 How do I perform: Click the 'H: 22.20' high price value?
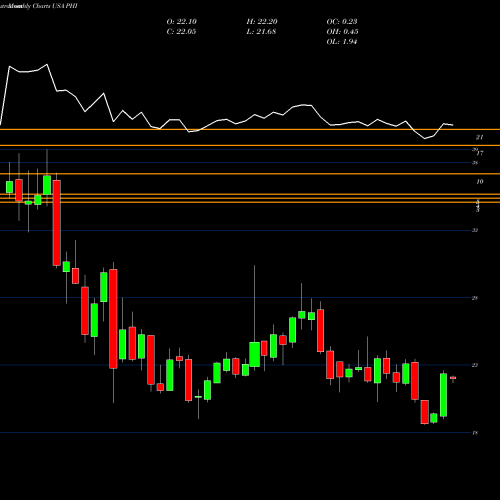coord(262,22)
